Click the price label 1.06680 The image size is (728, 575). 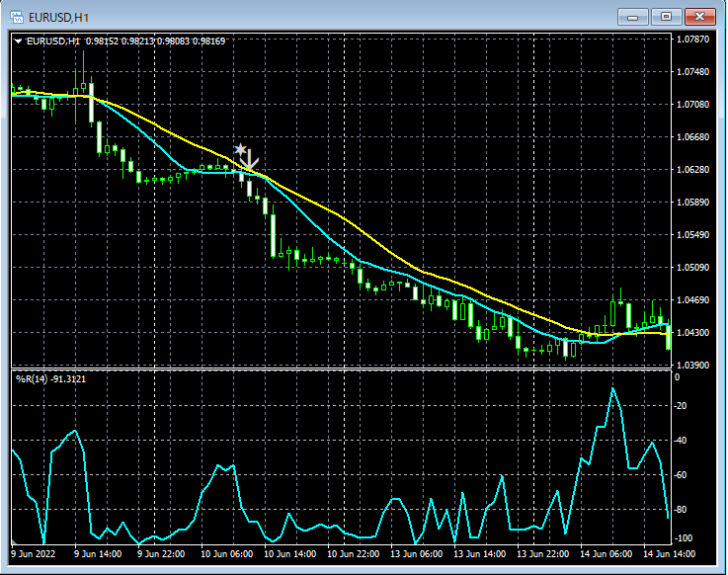click(692, 136)
